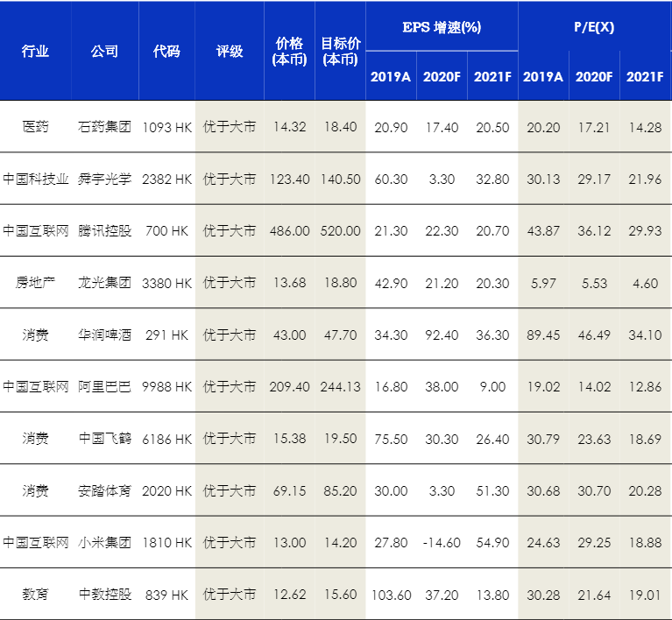This screenshot has width=672, height=620.
Task: Select stock code 6186 HK
Action: 166,439
